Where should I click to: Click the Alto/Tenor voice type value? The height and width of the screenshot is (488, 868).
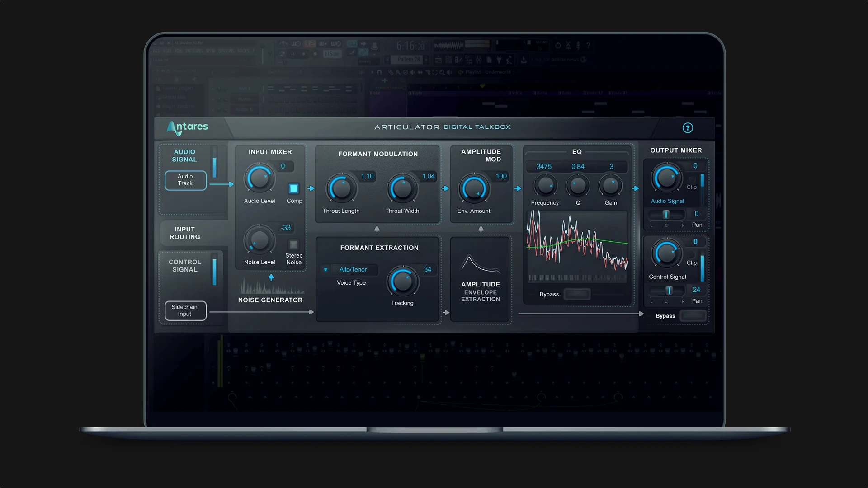[353, 270]
